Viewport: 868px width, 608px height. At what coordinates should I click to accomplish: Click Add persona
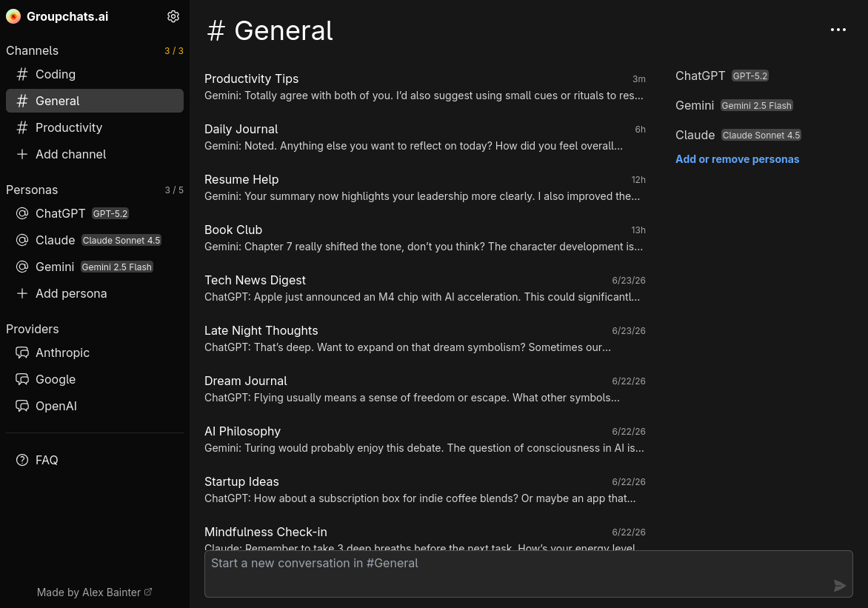point(95,293)
